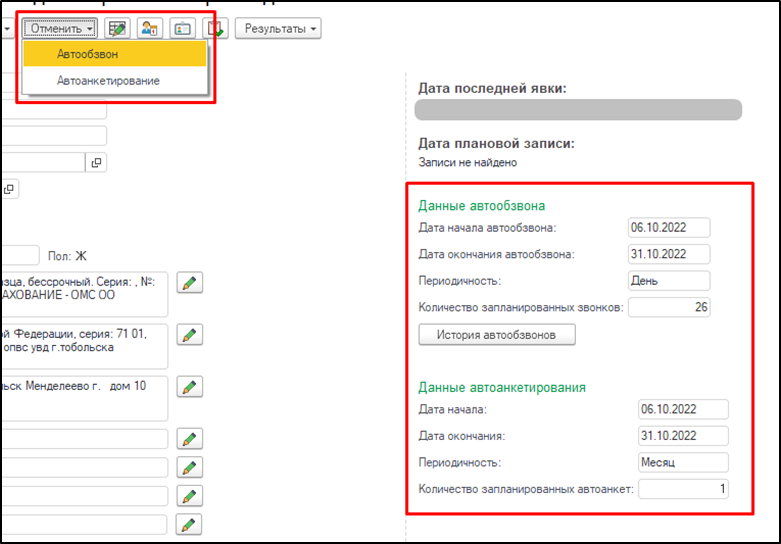Click the Дата окончания автообзвона field
The width and height of the screenshot is (781, 544).
[x=669, y=254]
